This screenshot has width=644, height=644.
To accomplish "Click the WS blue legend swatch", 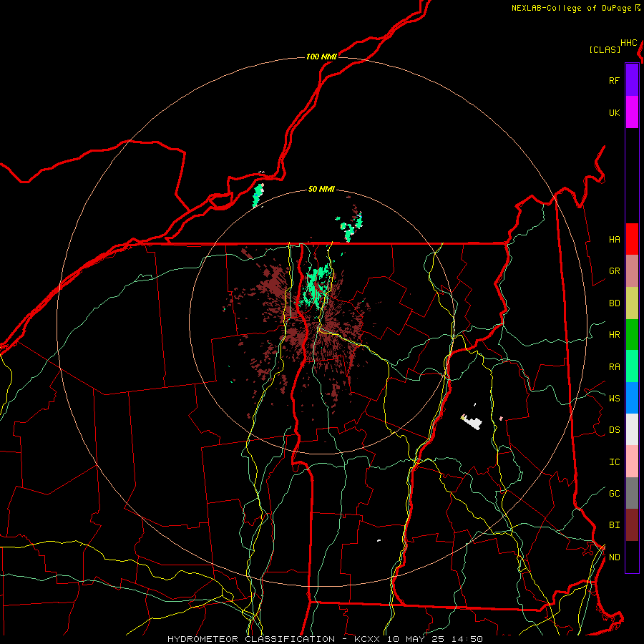I will click(x=632, y=398).
